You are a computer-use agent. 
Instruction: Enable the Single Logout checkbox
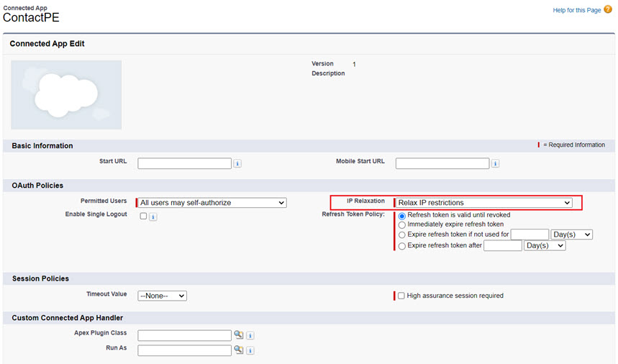(143, 216)
